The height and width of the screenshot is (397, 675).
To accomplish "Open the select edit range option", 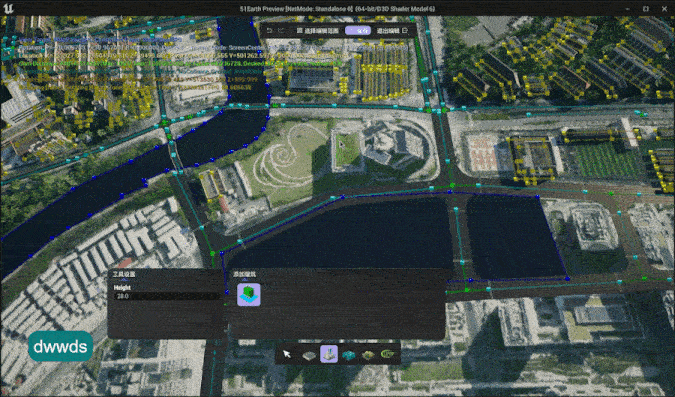I will [318, 31].
